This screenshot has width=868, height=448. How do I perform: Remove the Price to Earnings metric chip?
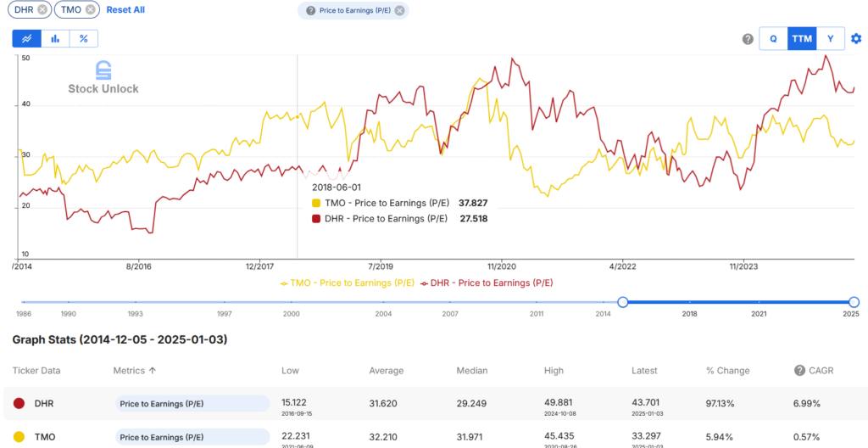(x=400, y=10)
